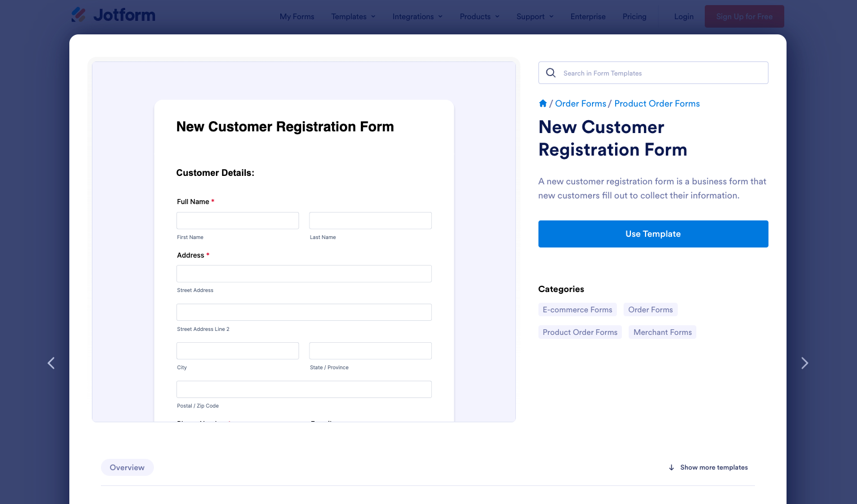
Task: Click the Sign Up for Free button
Action: [744, 17]
